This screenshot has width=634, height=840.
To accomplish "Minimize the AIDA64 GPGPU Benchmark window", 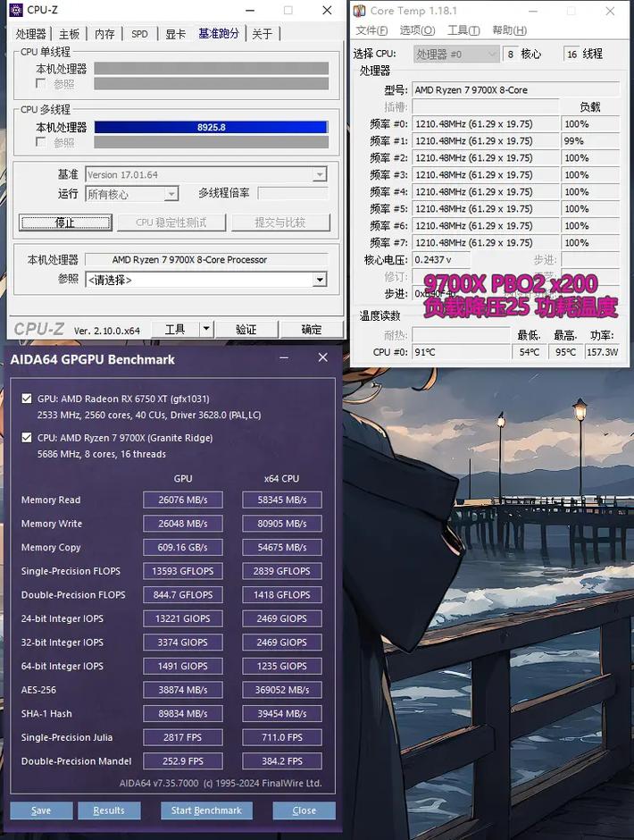I will (x=285, y=358).
